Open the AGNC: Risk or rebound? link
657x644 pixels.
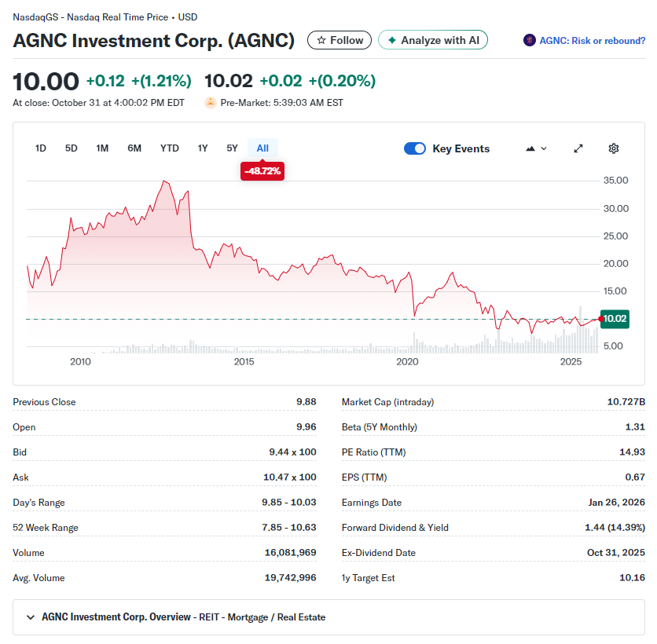coord(592,41)
